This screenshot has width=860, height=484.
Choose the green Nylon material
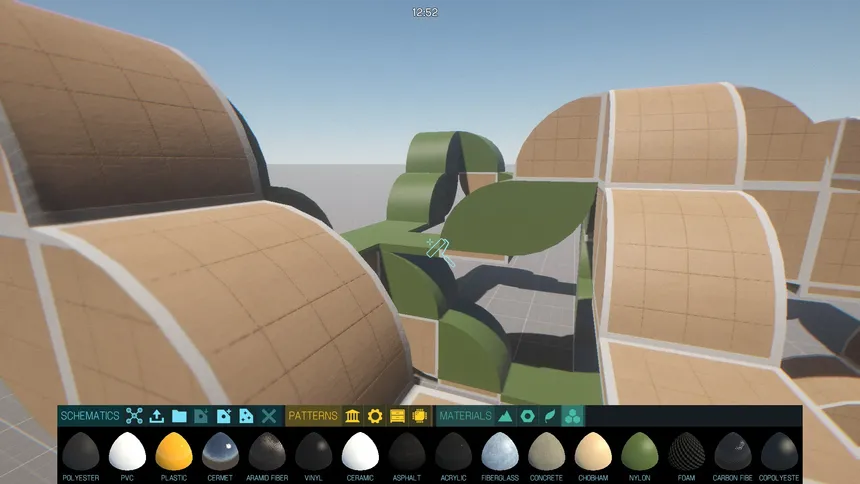click(x=640, y=451)
